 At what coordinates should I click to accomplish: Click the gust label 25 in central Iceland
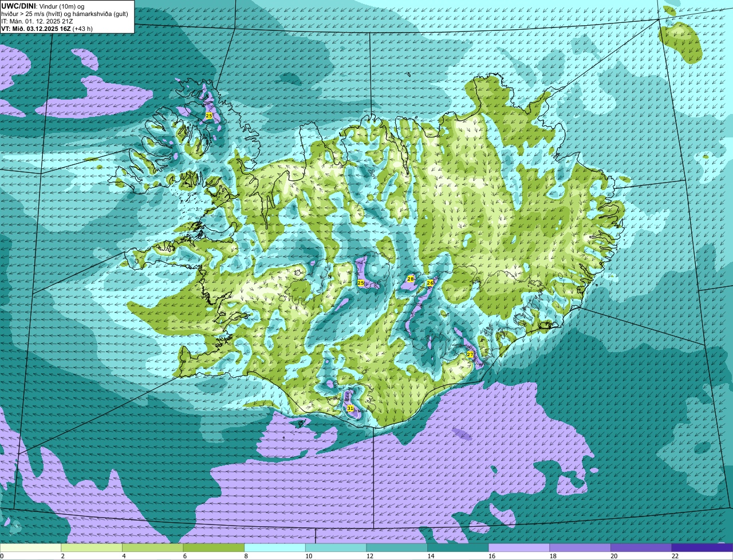click(360, 283)
